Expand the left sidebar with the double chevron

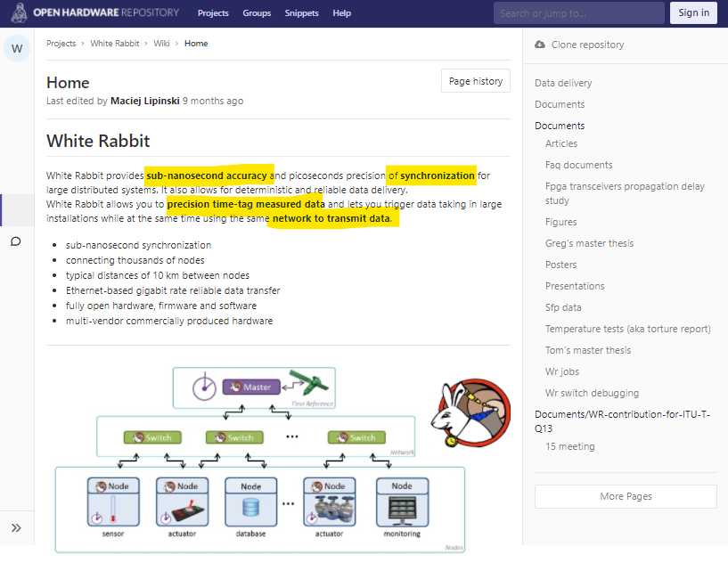tap(16, 528)
